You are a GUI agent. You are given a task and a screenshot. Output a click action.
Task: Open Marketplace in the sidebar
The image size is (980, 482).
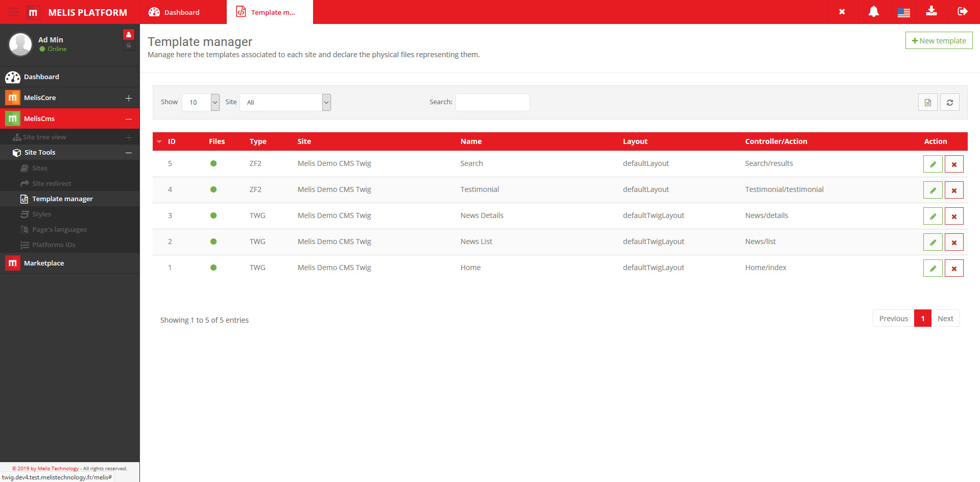(44, 263)
